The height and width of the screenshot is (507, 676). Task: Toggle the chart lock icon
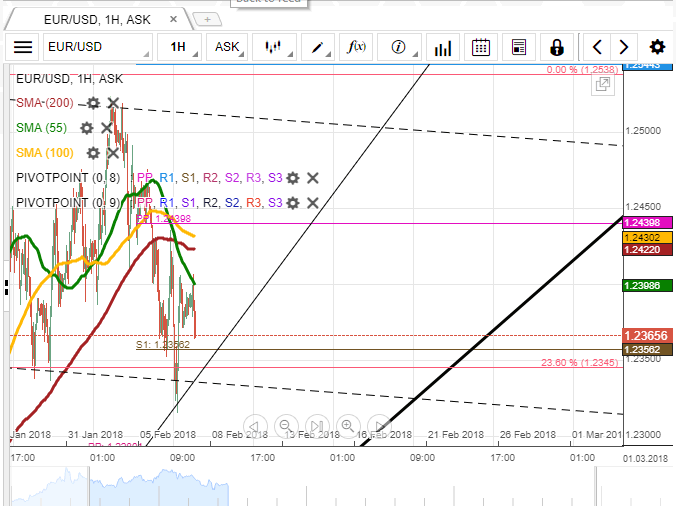557,47
